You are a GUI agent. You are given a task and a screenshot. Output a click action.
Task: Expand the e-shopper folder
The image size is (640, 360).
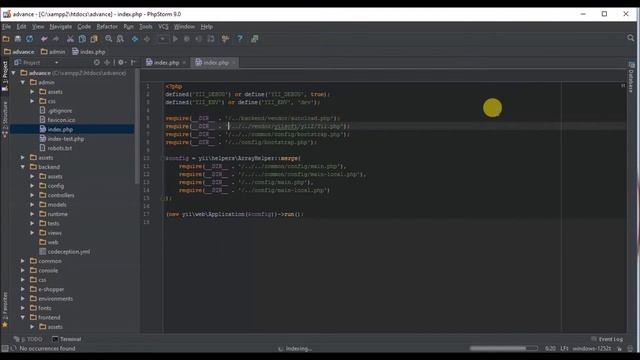23,289
